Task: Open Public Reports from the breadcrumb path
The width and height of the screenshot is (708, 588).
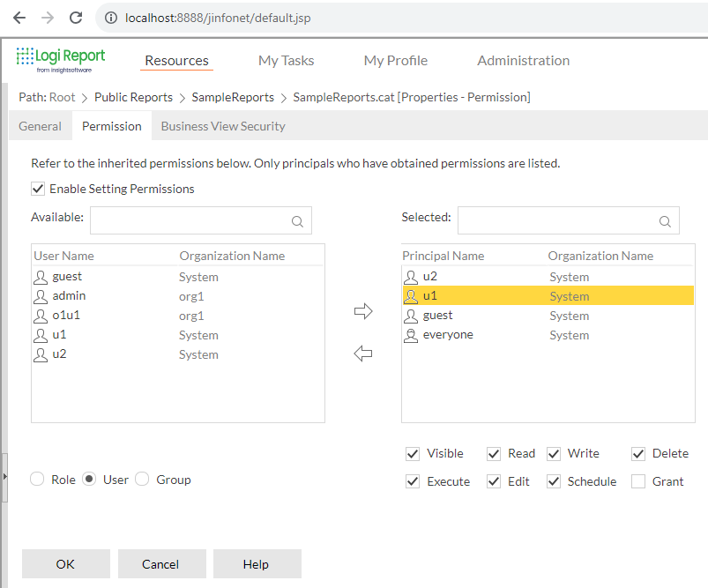Action: coord(133,97)
